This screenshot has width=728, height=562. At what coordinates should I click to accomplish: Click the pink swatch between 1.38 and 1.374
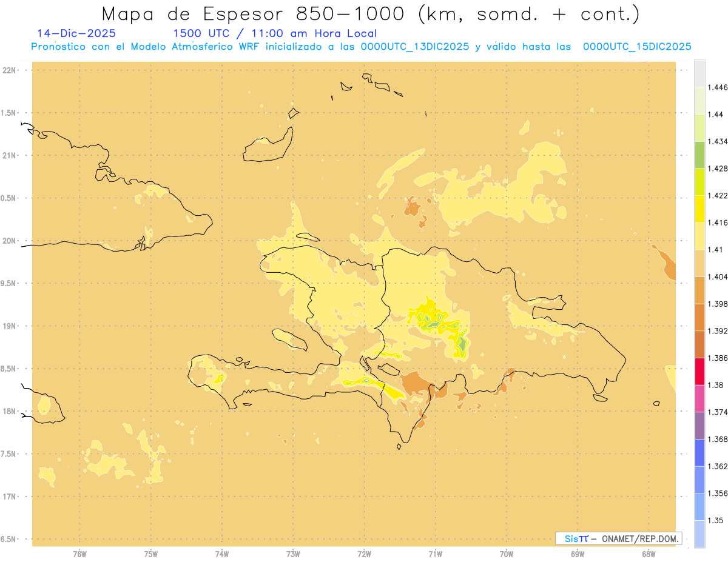click(699, 399)
